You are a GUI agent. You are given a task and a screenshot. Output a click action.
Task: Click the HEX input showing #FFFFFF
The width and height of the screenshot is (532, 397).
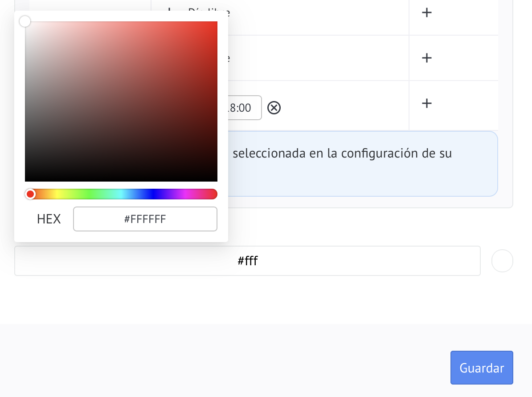(145, 219)
